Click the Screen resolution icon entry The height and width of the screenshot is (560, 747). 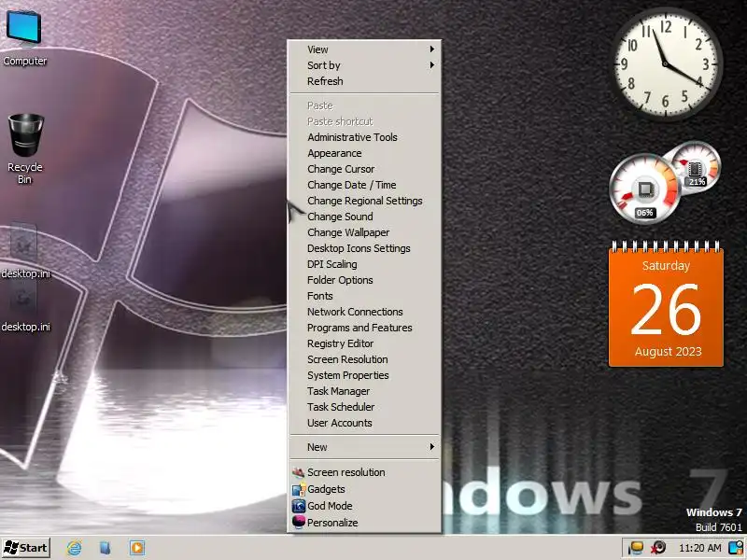click(365, 472)
